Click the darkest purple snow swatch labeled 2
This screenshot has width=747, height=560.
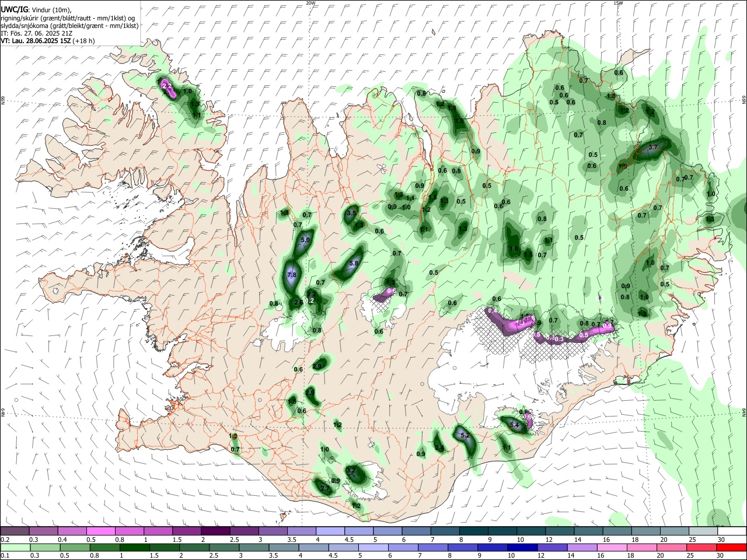click(216, 531)
